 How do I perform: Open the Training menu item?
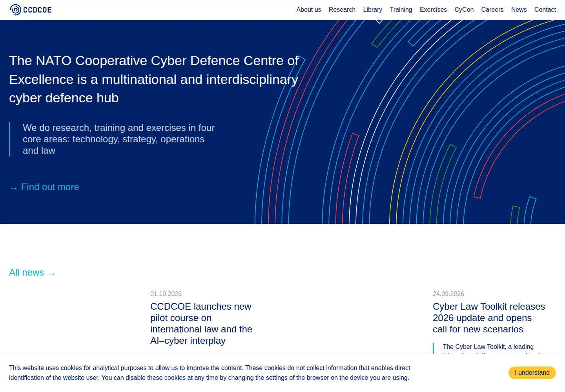(401, 10)
